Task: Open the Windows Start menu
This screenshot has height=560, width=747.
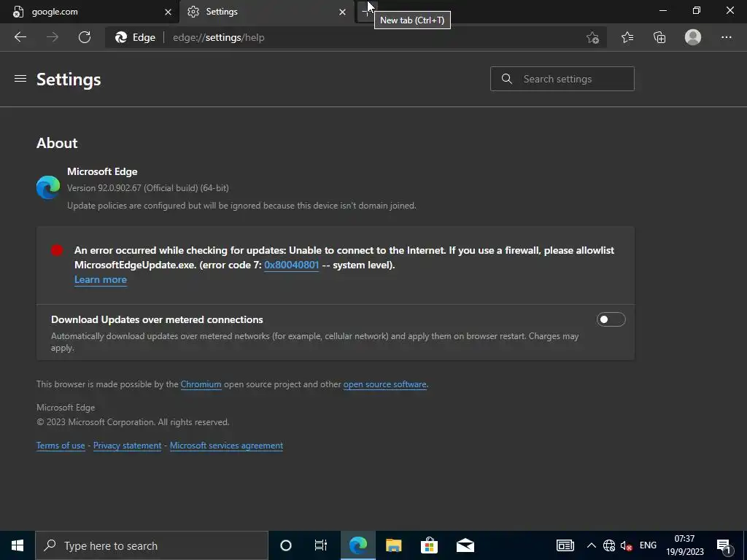Action: coord(18,545)
